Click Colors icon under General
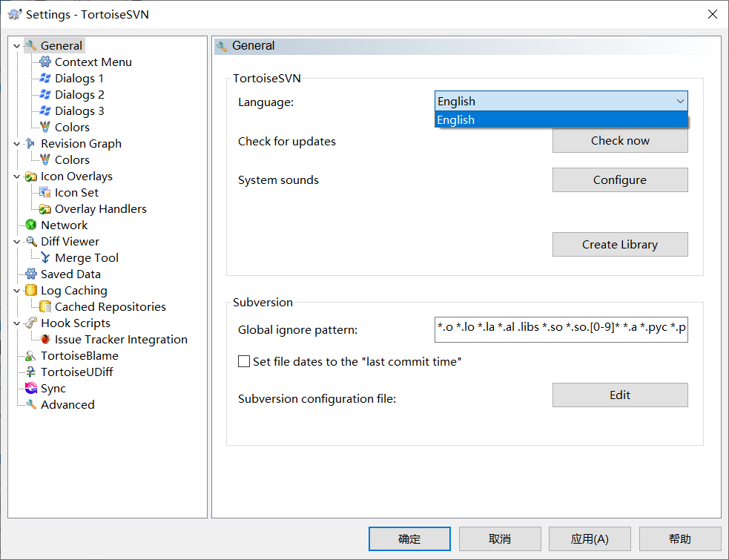 pyautogui.click(x=45, y=127)
